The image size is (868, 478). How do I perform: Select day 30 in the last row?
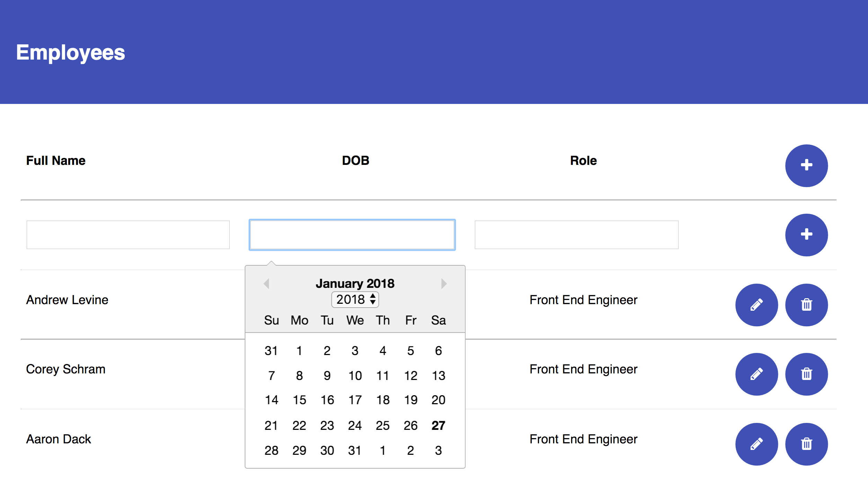(x=327, y=450)
